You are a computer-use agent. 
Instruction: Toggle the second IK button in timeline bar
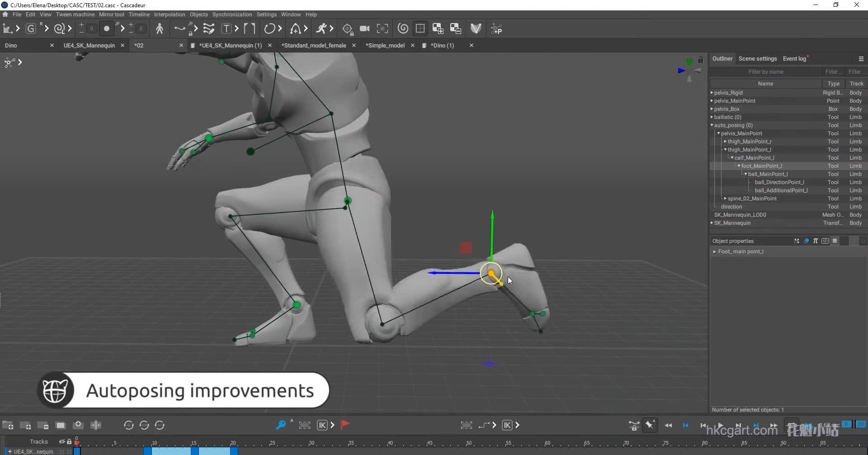pos(507,425)
